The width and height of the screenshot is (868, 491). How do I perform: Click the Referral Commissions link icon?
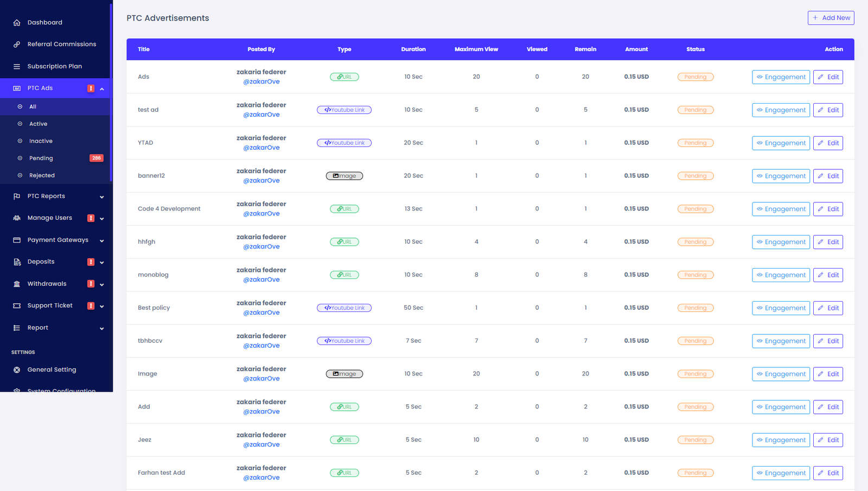tap(17, 44)
